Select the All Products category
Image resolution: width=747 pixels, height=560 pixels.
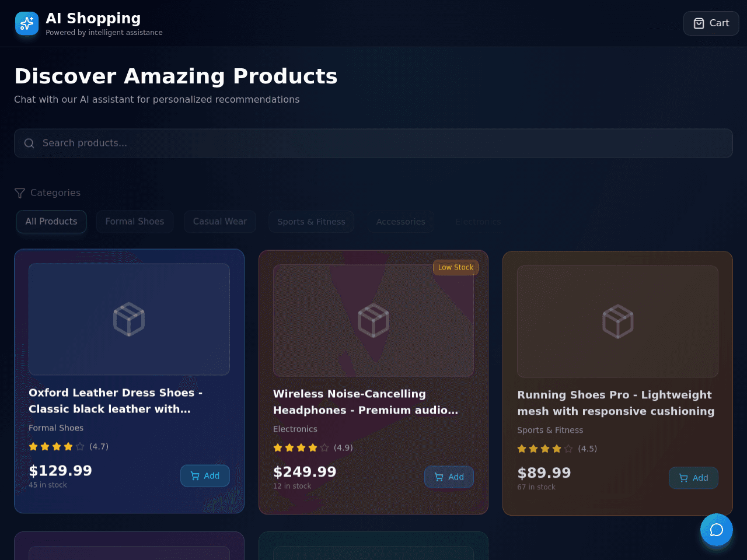pos(51,222)
